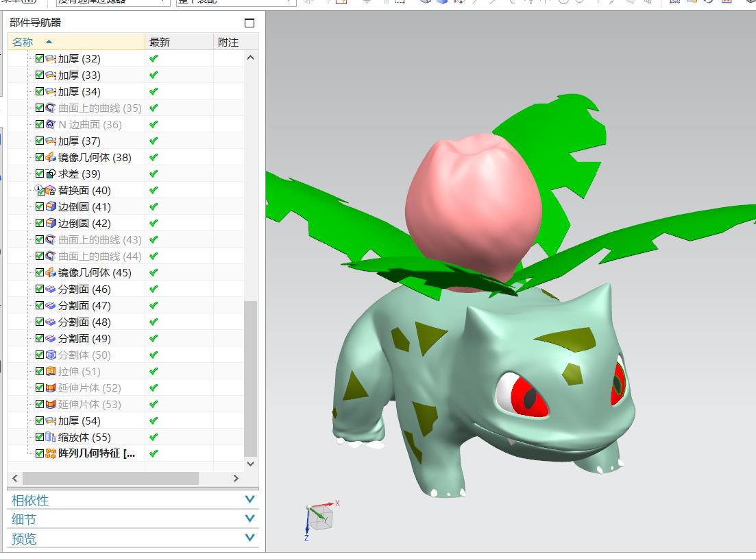756x559 pixels.
Task: Select the 加厚 (54) feature row
Action: click(79, 421)
